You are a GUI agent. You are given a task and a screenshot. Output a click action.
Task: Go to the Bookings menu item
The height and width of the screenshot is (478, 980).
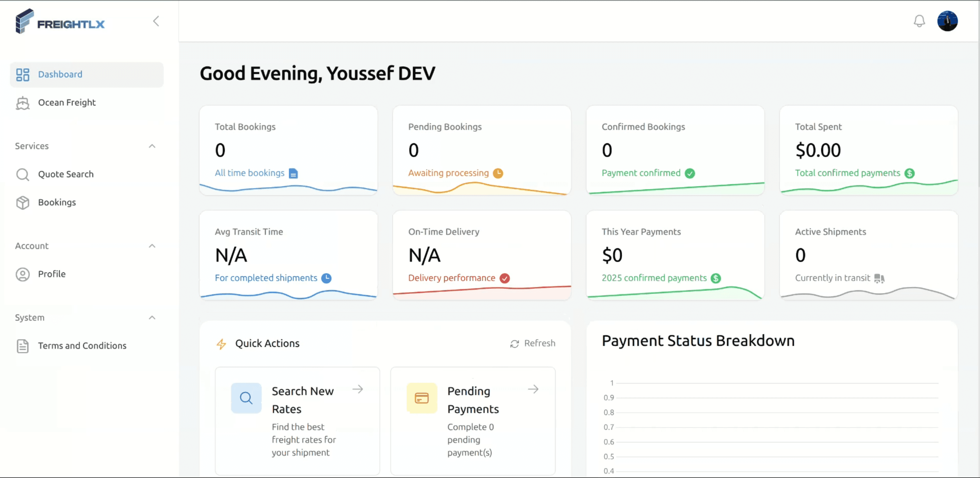(x=57, y=203)
